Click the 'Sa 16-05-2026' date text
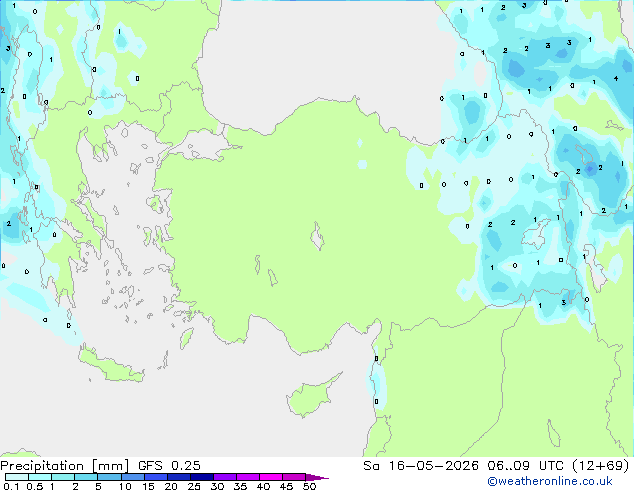Screen dimensions: 634x490 click(x=421, y=466)
